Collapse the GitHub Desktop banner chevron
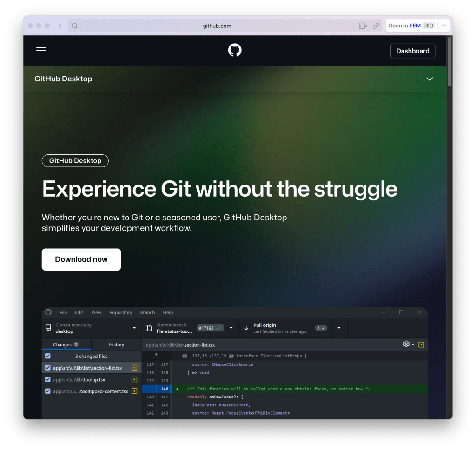Viewport: 476px width, 450px height. 430,79
